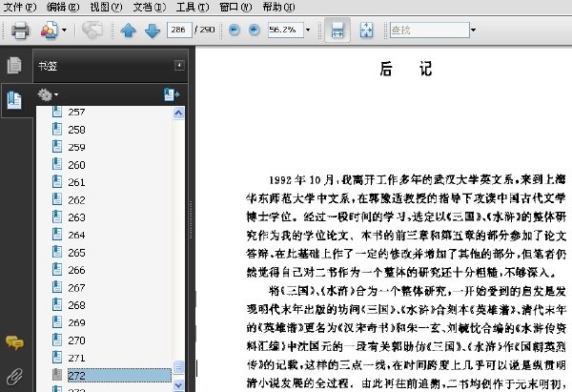Select bookmark 263
572x392 pixels.
point(76,217)
